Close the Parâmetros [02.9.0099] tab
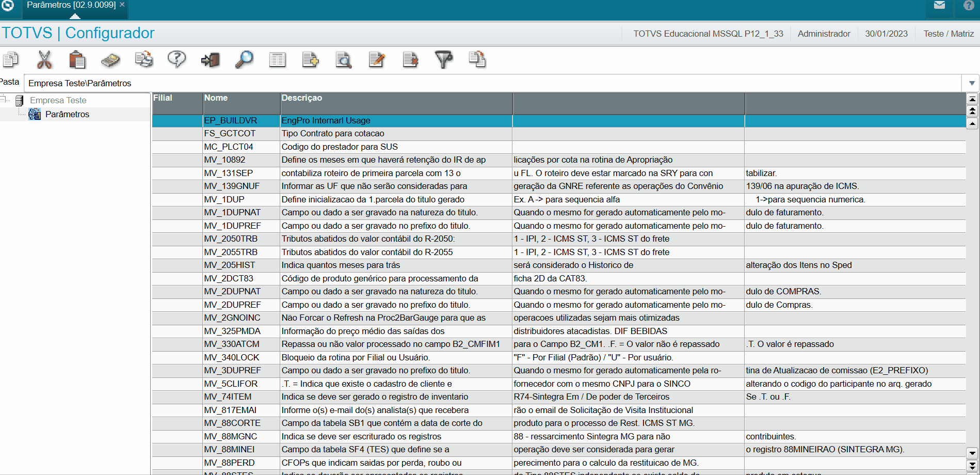 point(122,5)
